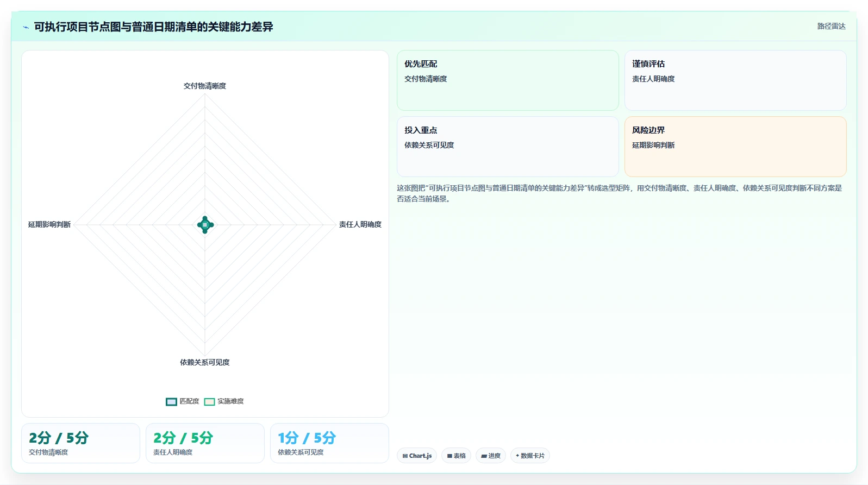
Task: Select the 2分 / 5分 交付物清晰度 score card
Action: [x=80, y=443]
